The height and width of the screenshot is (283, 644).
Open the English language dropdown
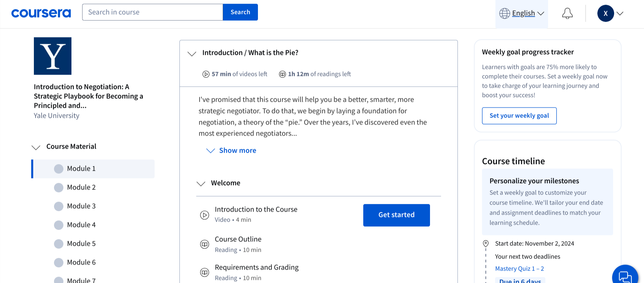click(x=528, y=13)
